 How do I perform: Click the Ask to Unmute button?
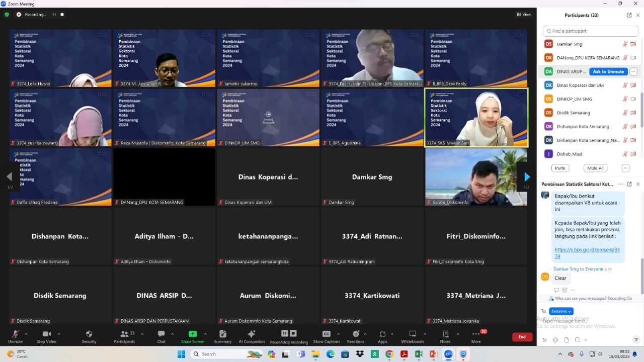tap(608, 71)
